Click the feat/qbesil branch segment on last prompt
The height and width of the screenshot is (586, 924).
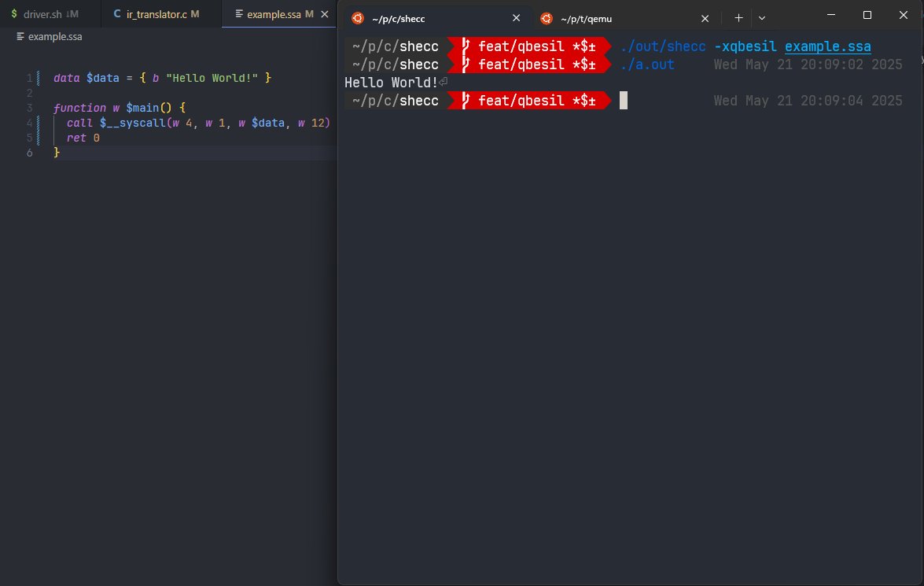click(x=529, y=100)
